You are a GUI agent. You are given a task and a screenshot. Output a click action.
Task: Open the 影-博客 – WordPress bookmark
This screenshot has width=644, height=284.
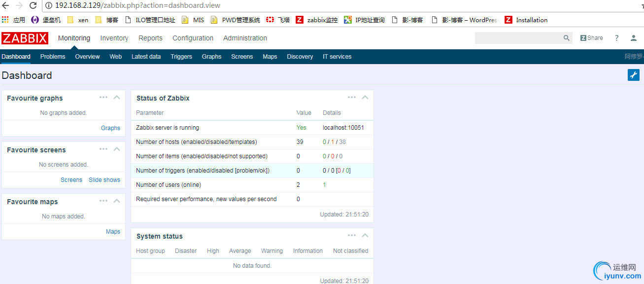click(464, 20)
